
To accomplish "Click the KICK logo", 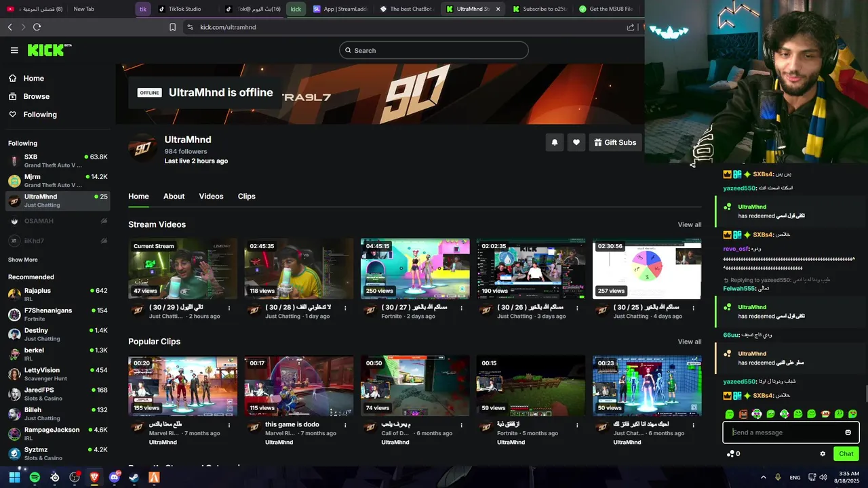I will (49, 50).
